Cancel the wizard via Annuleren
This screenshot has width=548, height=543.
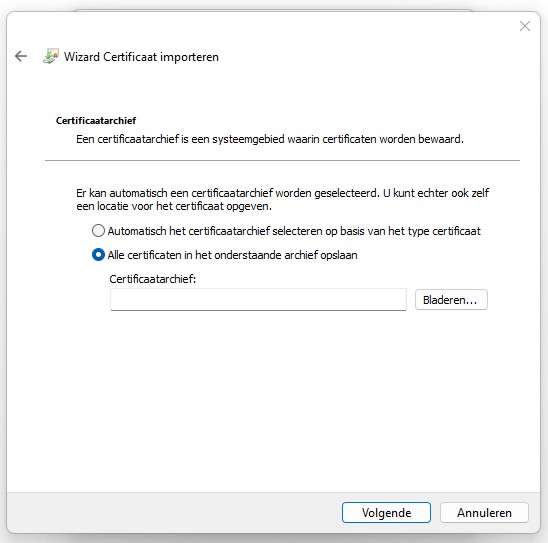tap(484, 513)
